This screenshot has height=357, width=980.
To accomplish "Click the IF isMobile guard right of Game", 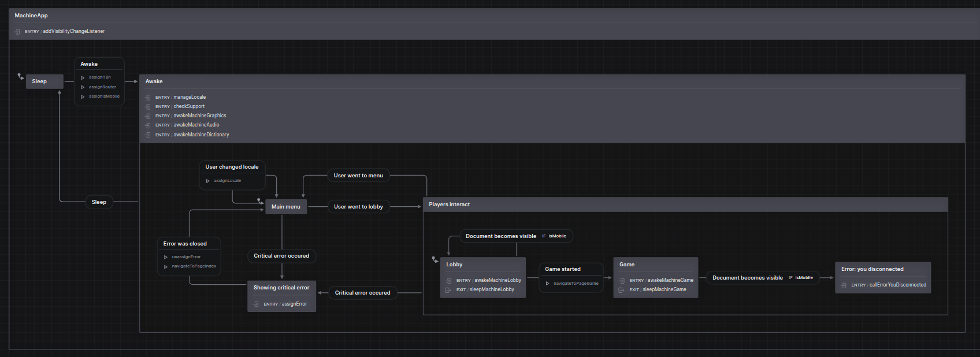I will coord(801,278).
